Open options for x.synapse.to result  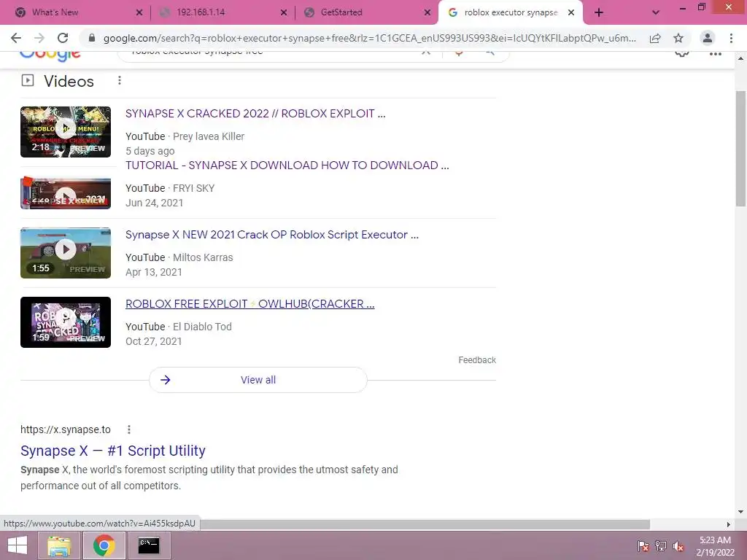click(x=129, y=429)
